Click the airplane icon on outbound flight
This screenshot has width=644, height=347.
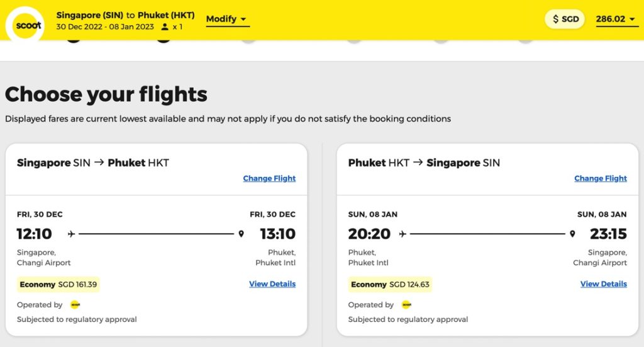coord(72,234)
